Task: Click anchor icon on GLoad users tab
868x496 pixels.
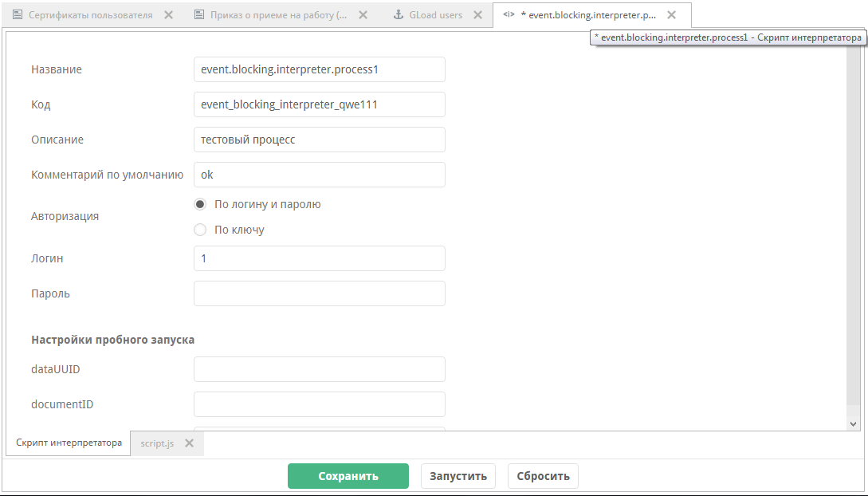Action: [398, 15]
